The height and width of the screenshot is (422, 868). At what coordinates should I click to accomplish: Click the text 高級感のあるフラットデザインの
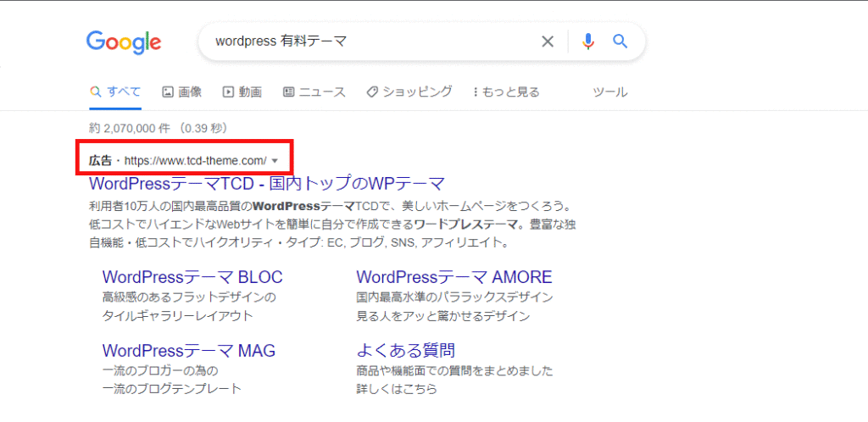(x=189, y=297)
